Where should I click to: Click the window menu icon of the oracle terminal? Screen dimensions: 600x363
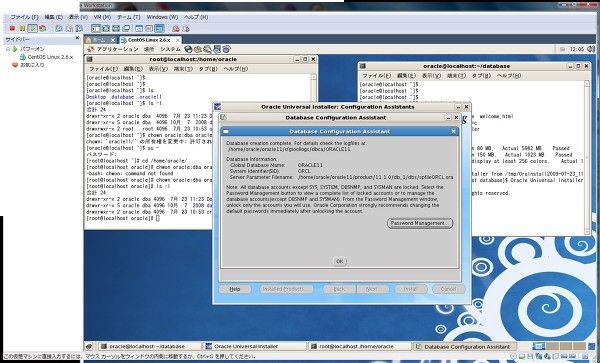[363, 66]
